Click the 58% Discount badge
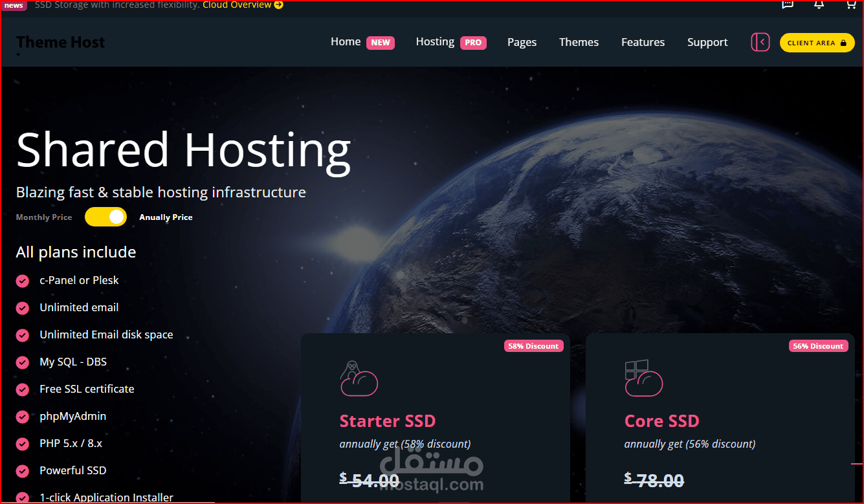Image resolution: width=864 pixels, height=504 pixels. click(533, 346)
